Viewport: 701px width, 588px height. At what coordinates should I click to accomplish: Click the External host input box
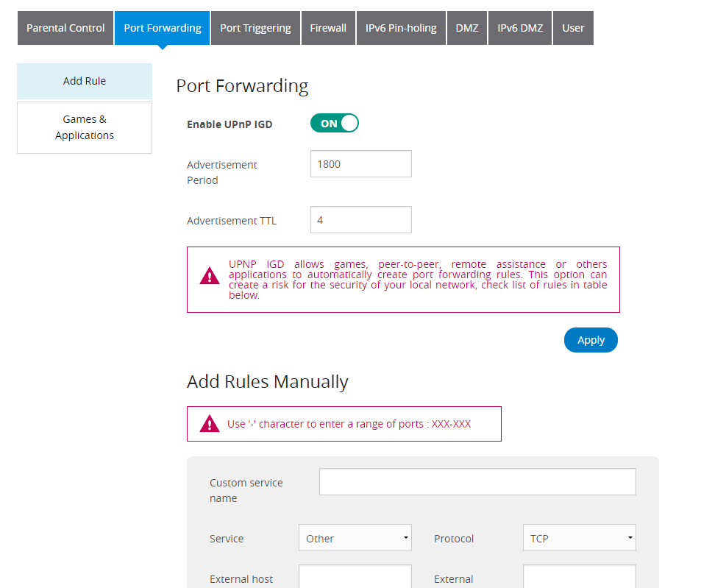[355, 578]
